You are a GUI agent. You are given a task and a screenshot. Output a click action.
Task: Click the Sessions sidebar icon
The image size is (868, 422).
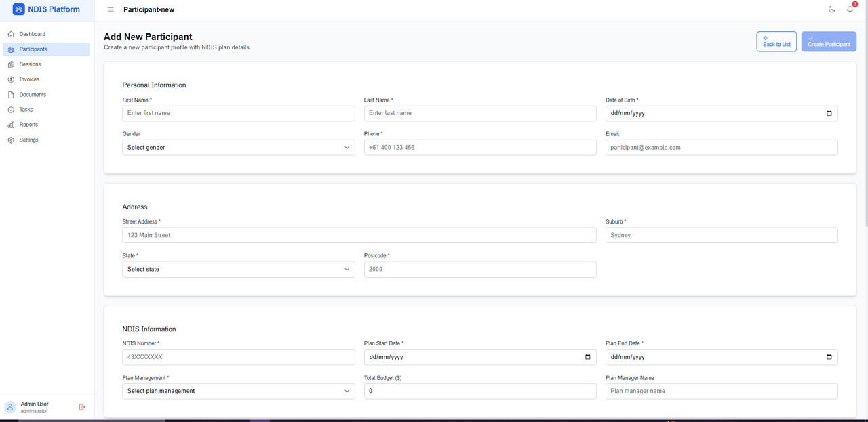point(11,64)
